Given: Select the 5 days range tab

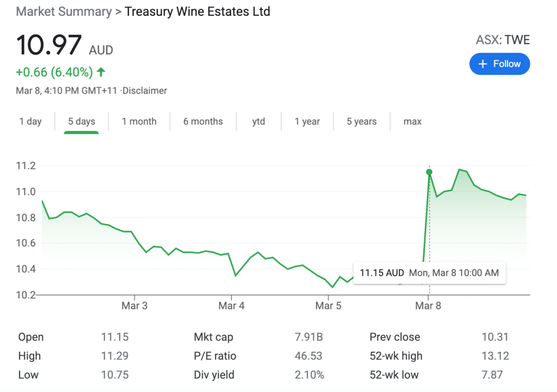Looking at the screenshot, I should 82,121.
